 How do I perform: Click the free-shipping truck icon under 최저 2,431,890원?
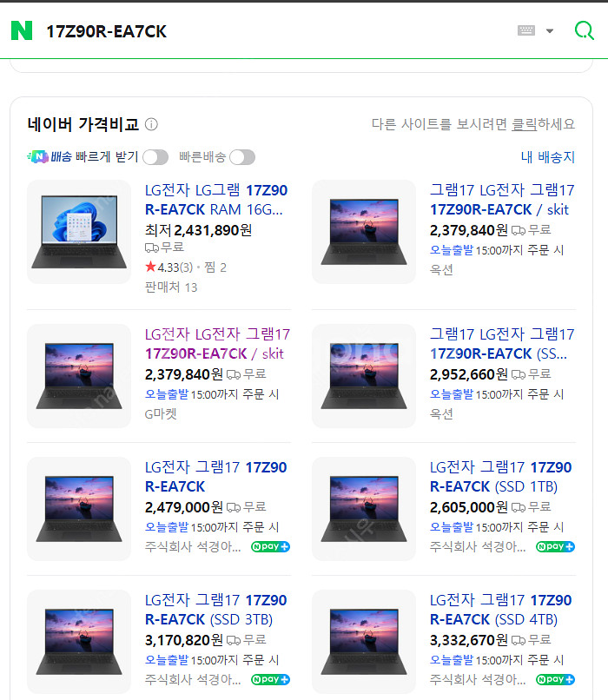(152, 248)
